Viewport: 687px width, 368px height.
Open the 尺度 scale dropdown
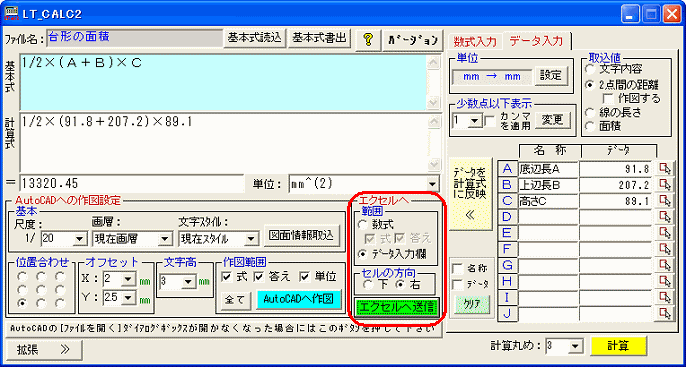[x=80, y=239]
